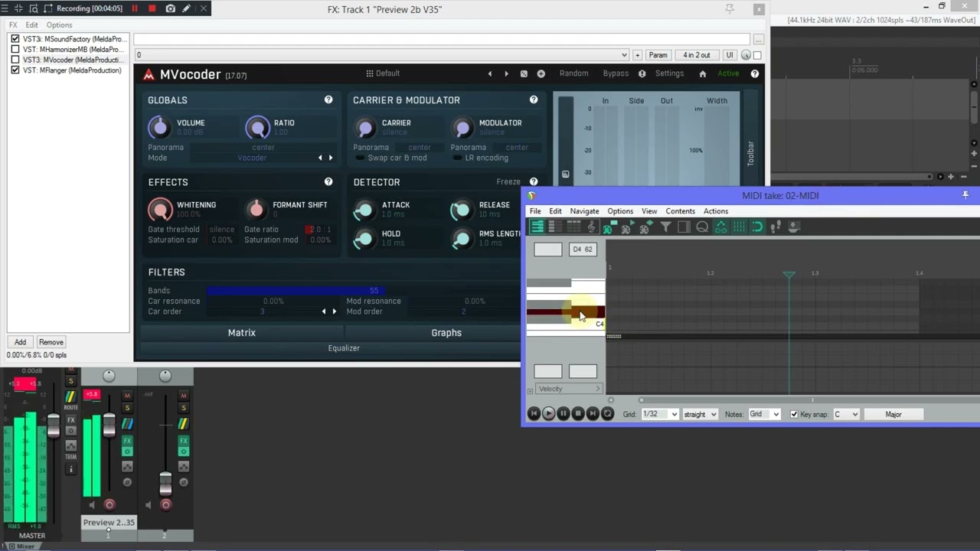Open Grid 1/32 dropdown
This screenshot has height=551, width=980.
(660, 414)
